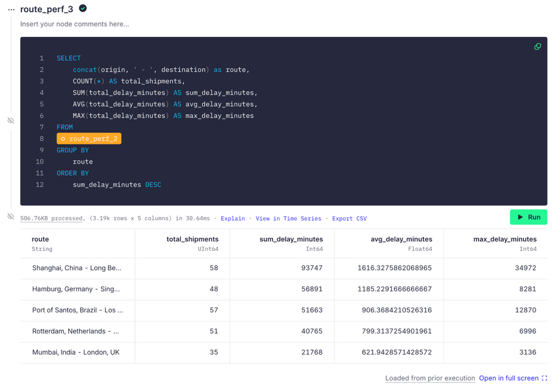Click the verified checkmark badge beside route_perf_3
This screenshot has width=560, height=392.
click(x=82, y=8)
